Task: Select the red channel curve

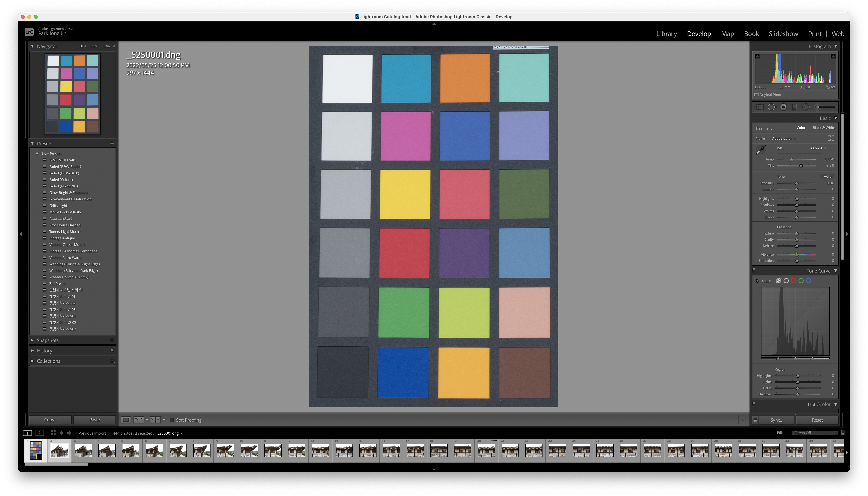Action: 793,281
